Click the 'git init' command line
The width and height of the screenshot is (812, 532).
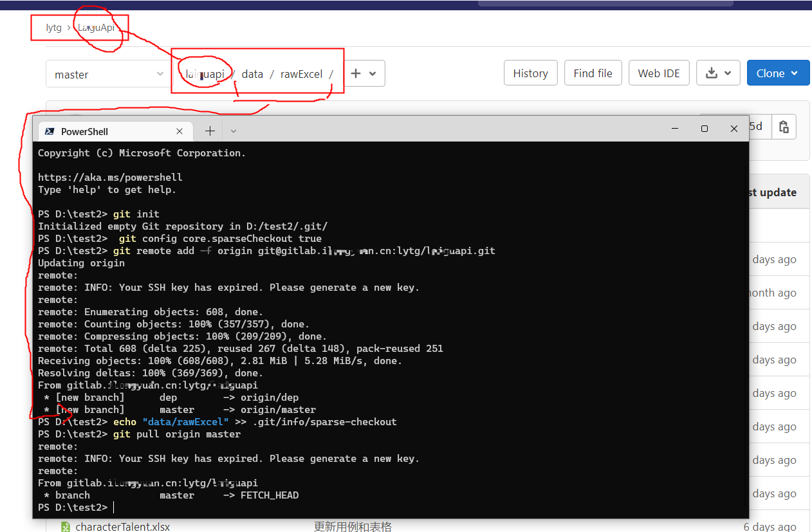(x=98, y=214)
